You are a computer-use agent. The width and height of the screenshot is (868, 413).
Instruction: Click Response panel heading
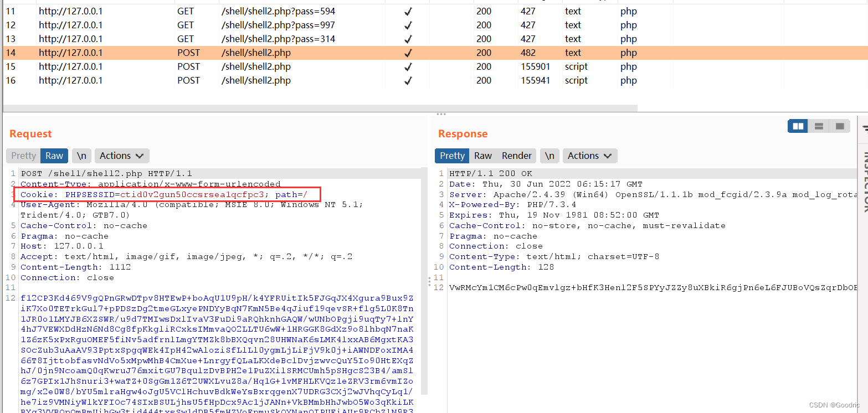click(x=463, y=133)
